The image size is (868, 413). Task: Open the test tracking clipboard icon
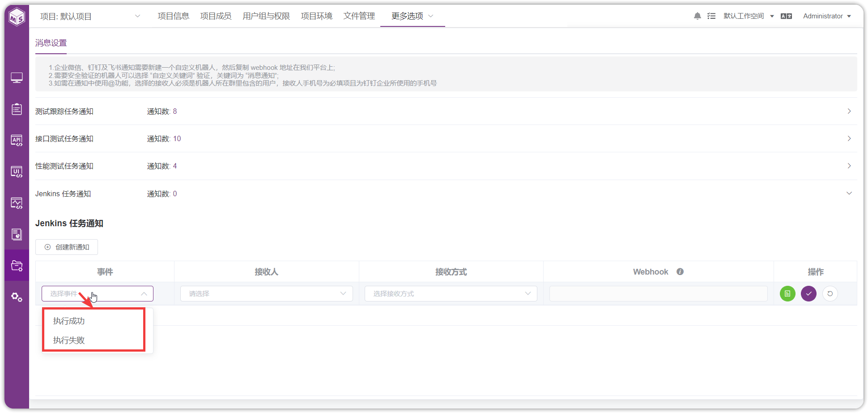click(x=17, y=109)
